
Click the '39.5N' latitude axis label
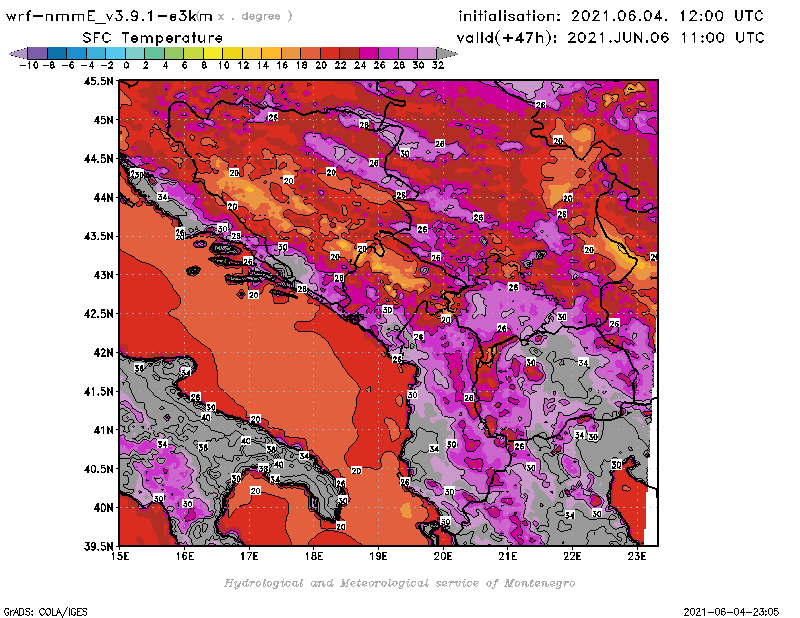[98, 547]
